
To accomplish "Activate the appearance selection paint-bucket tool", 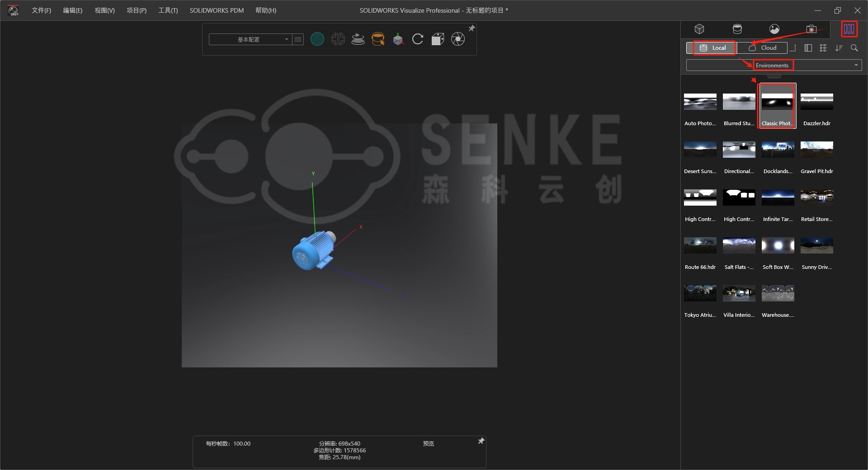I will (x=378, y=39).
